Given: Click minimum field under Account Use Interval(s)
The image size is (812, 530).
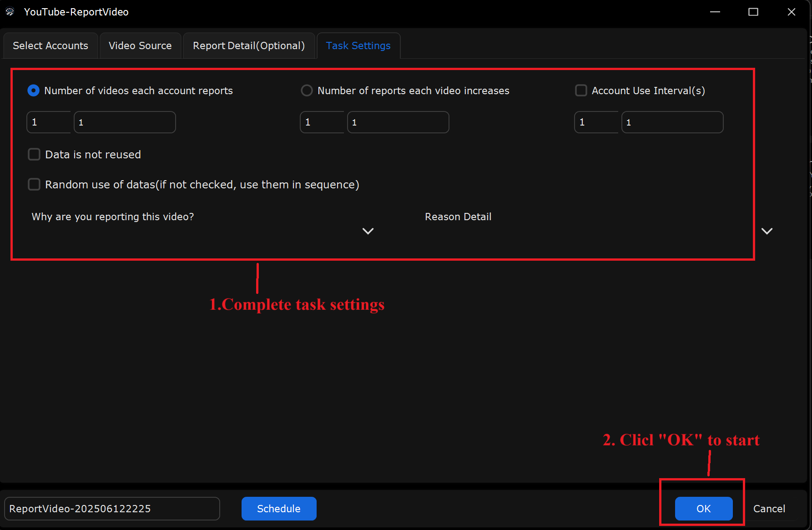Looking at the screenshot, I should pyautogui.click(x=597, y=122).
